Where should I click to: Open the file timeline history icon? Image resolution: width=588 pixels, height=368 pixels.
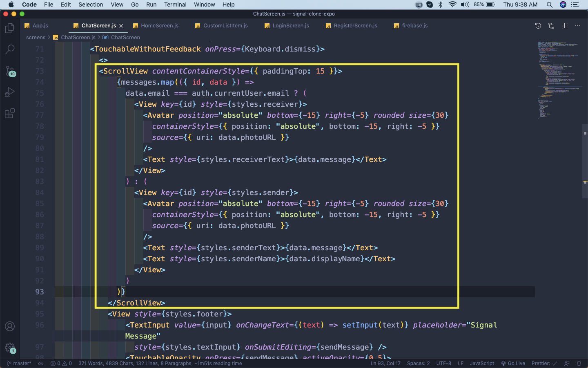tap(538, 26)
